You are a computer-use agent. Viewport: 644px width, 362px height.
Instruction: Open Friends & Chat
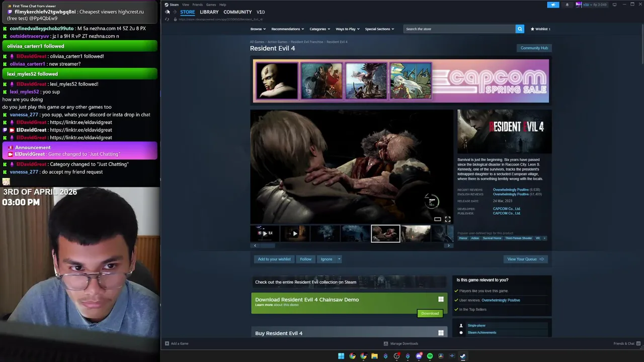(626, 343)
